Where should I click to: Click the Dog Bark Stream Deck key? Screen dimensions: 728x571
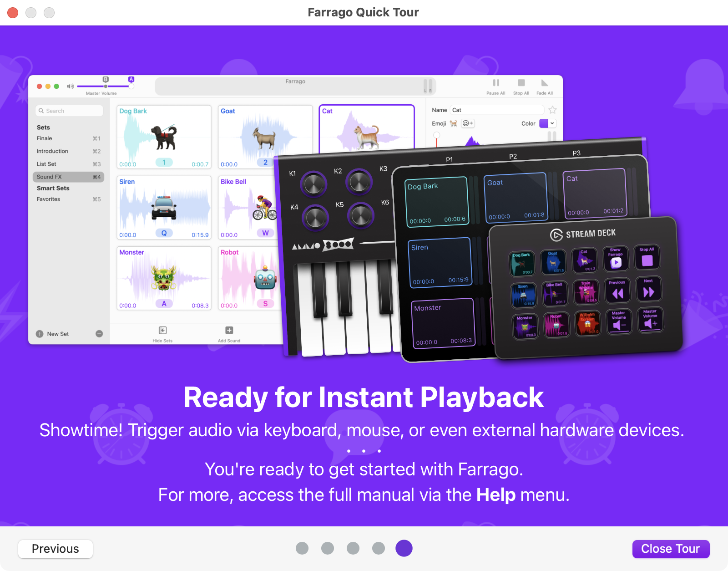coord(521,264)
